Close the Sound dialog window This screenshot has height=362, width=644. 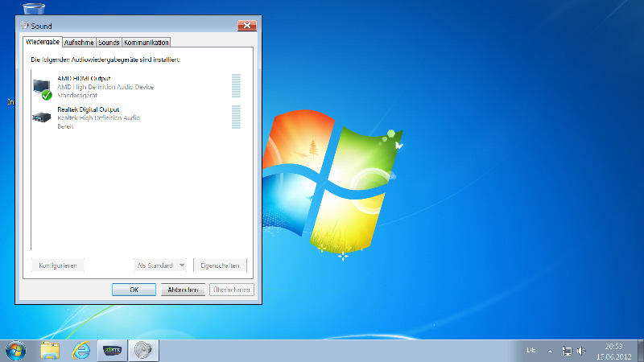pyautogui.click(x=247, y=26)
